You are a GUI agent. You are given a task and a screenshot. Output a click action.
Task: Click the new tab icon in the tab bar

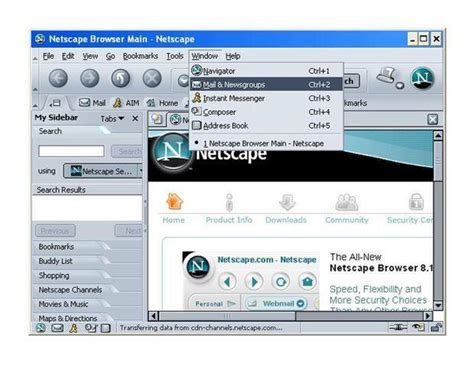click(157, 119)
